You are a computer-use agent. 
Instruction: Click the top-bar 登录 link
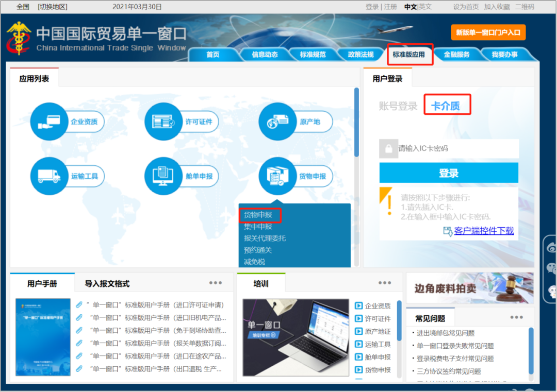coord(372,7)
